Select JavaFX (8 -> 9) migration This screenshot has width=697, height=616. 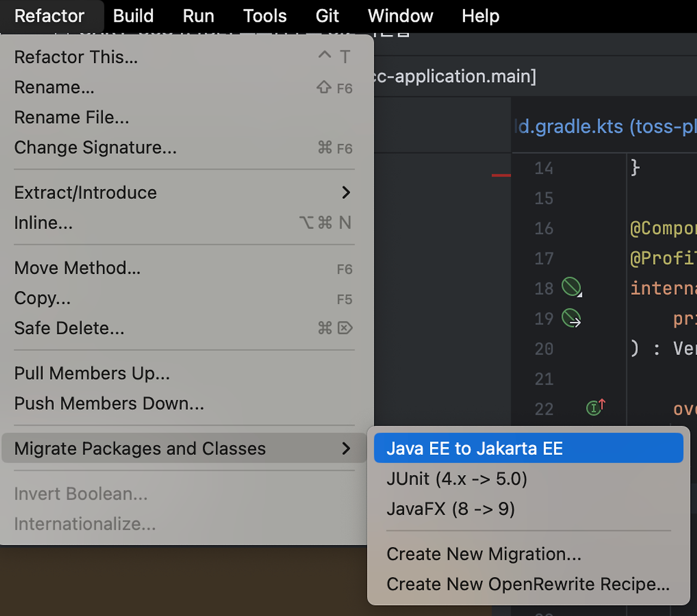pyautogui.click(x=450, y=509)
